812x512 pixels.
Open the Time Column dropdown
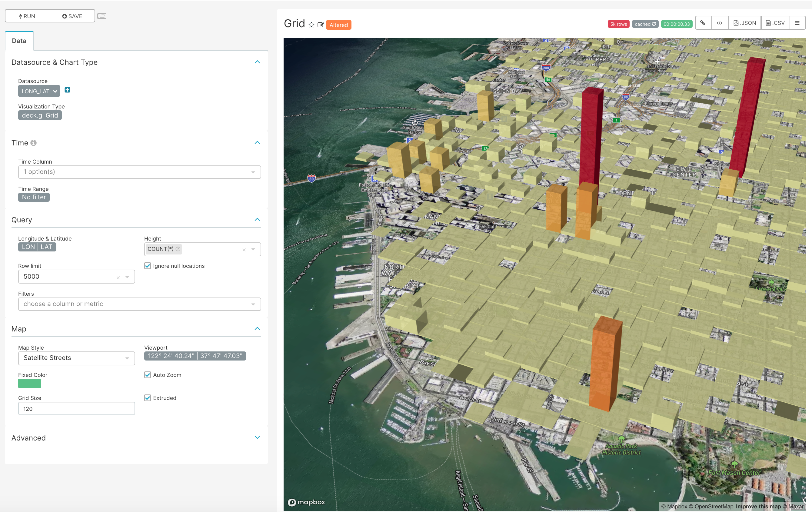[139, 172]
